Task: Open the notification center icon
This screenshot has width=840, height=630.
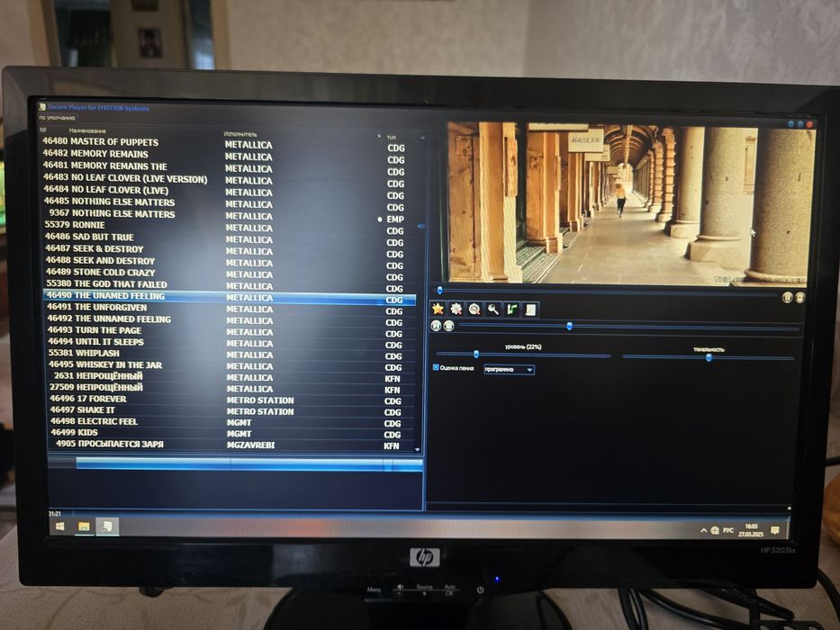Action: 774,530
